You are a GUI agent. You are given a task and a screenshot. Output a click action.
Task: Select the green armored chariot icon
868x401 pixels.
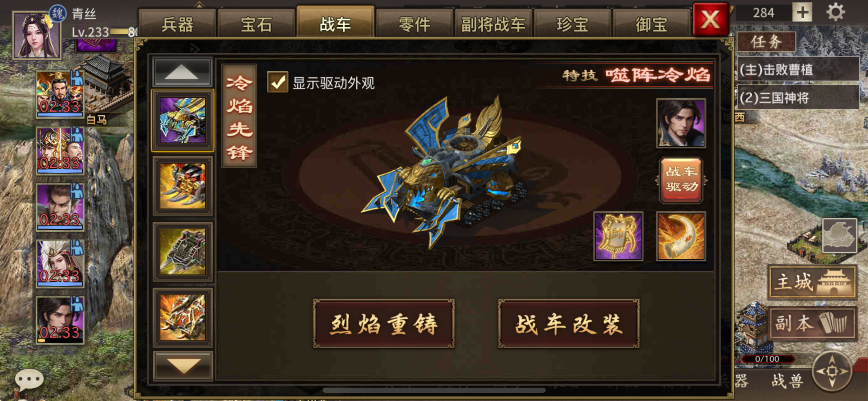[183, 252]
